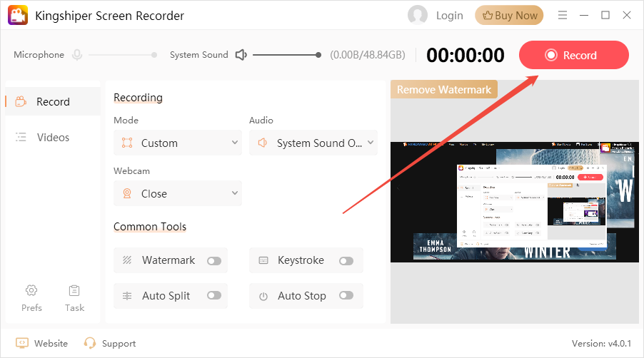Open the Webcam dropdown showing Close

tap(178, 193)
